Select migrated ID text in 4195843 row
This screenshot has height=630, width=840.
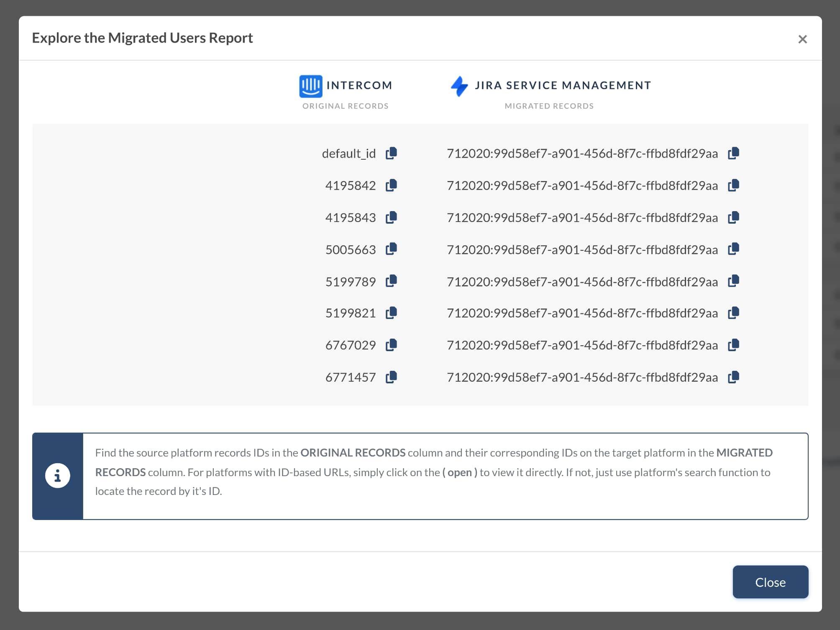point(582,218)
